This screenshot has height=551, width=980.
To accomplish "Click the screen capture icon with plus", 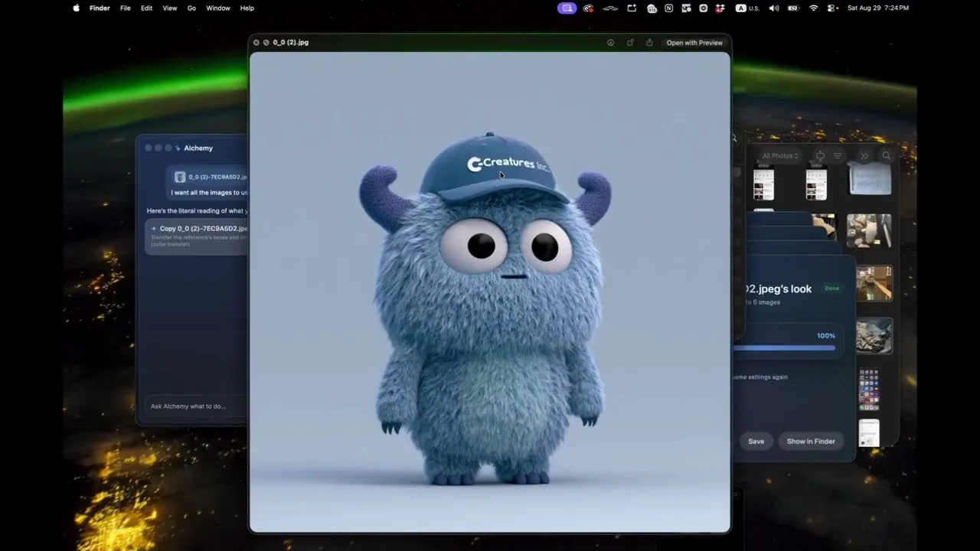I will pyautogui.click(x=632, y=8).
